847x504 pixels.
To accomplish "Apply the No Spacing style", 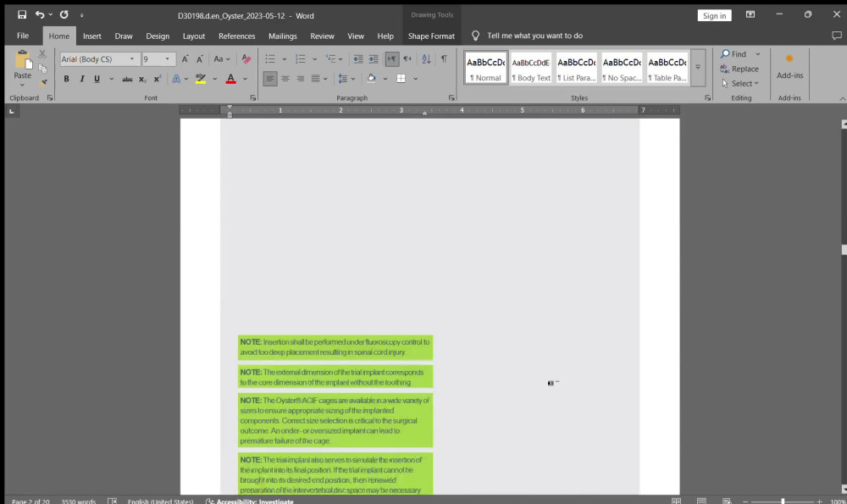I will pos(622,68).
